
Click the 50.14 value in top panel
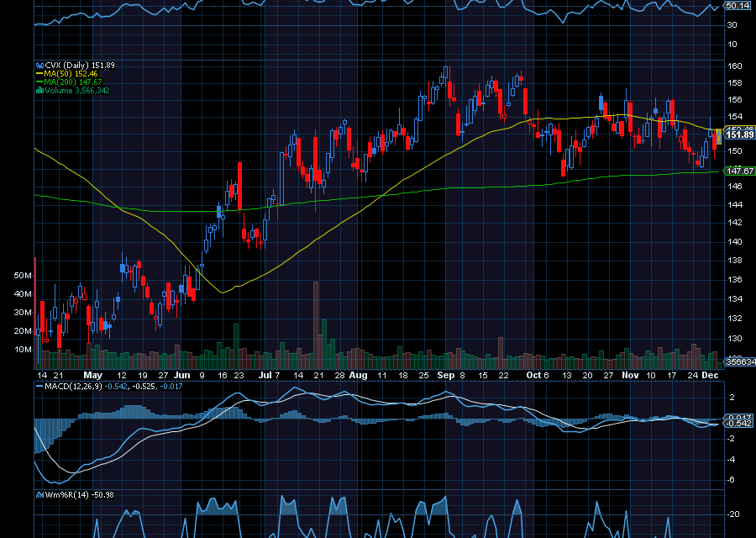click(738, 5)
